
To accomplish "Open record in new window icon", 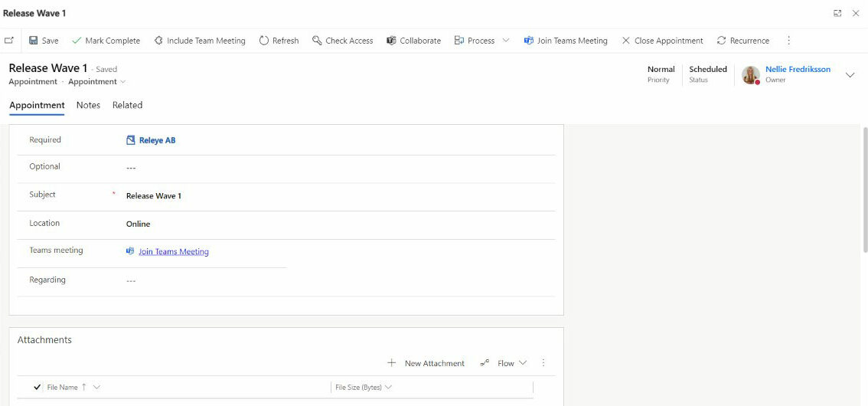I will click(x=9, y=41).
